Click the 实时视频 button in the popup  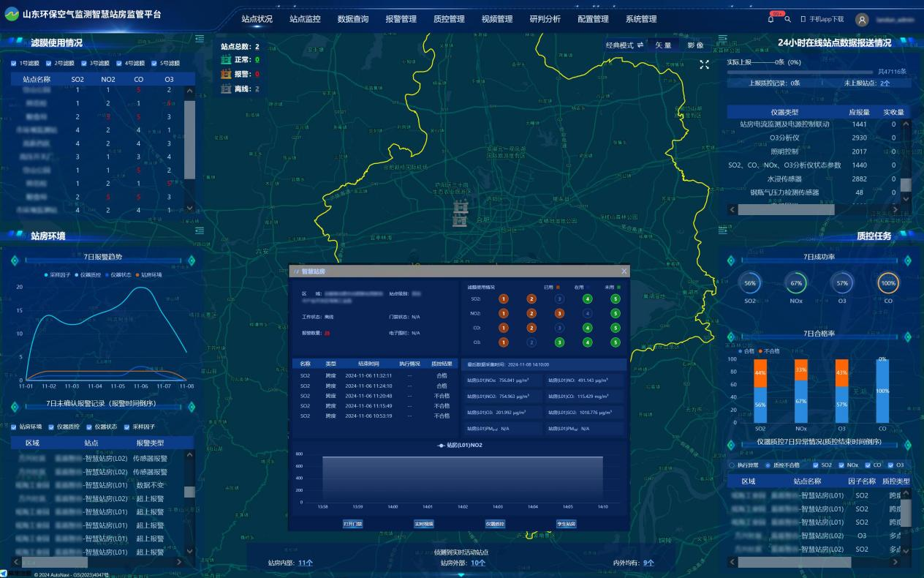tap(424, 524)
